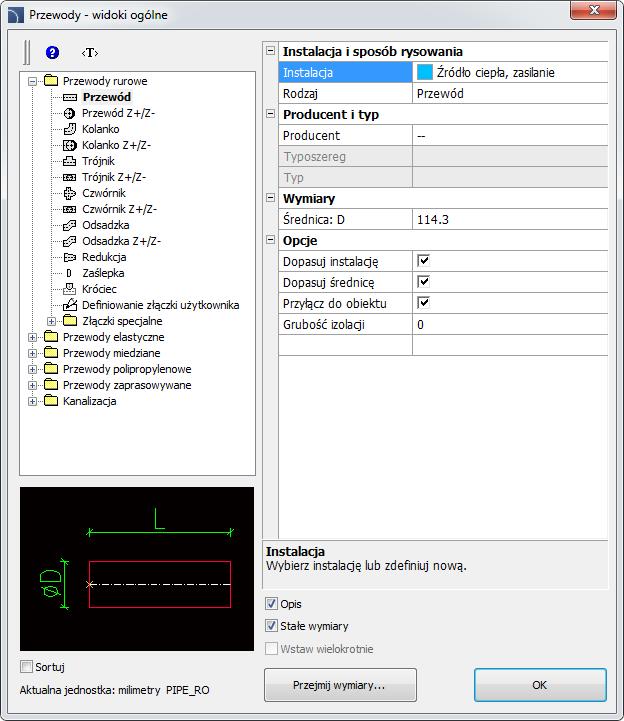The width and height of the screenshot is (624, 721).
Task: Click the Typ property label
Action: (293, 178)
